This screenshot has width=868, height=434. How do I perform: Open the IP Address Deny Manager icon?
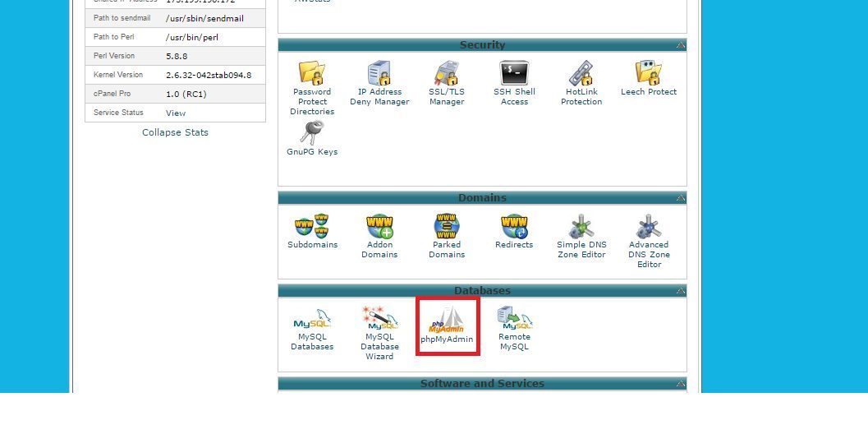(379, 72)
